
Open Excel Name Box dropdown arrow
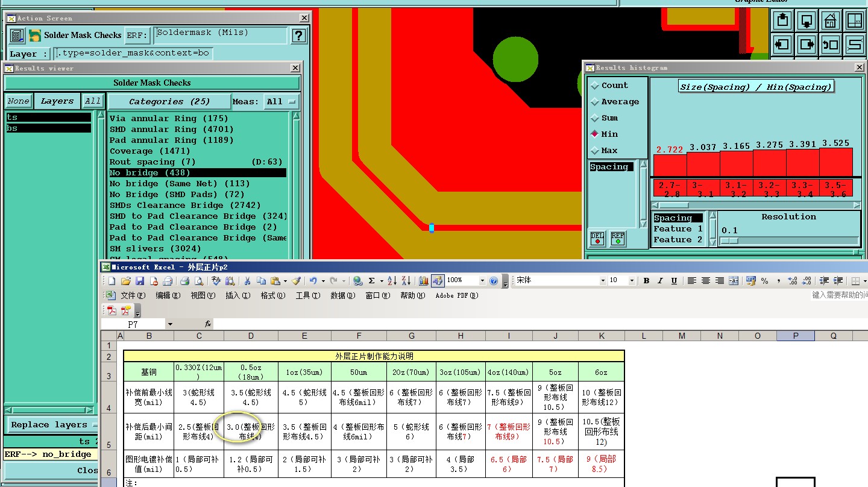[170, 324]
